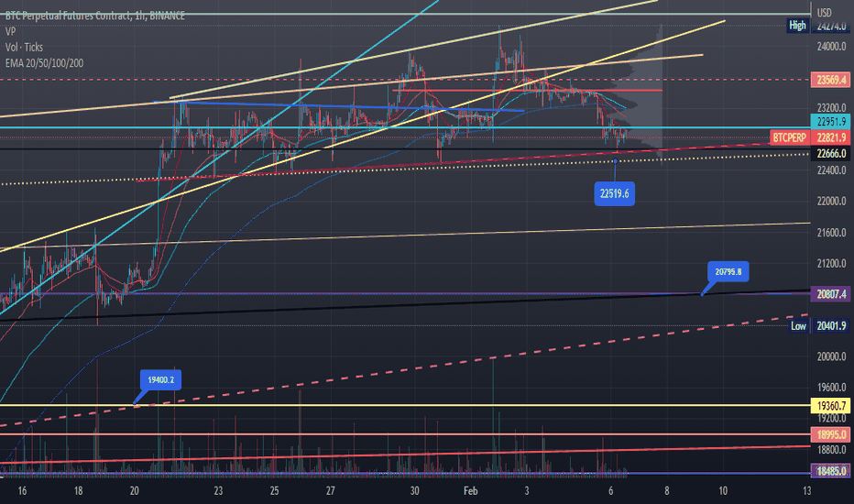Click the Low price tag
Image resolution: width=854 pixels, height=504 pixels.
pyautogui.click(x=798, y=326)
